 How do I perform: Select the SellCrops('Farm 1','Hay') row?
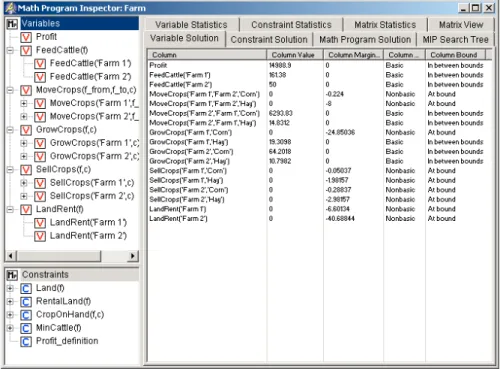(x=319, y=180)
